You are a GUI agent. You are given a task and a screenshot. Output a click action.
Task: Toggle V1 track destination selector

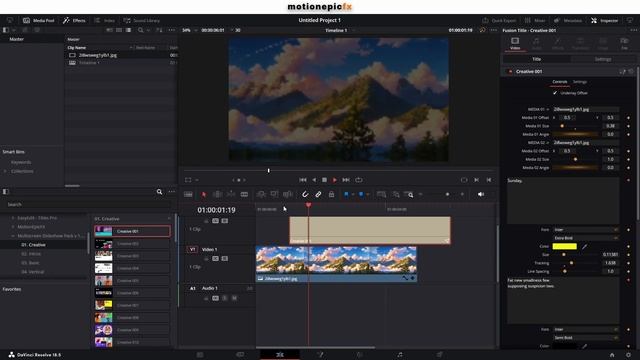[192, 249]
